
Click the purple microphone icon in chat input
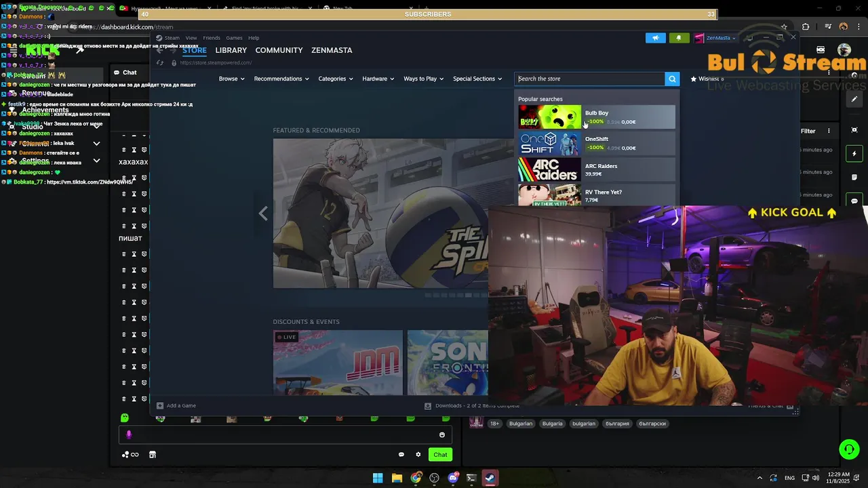(x=129, y=435)
